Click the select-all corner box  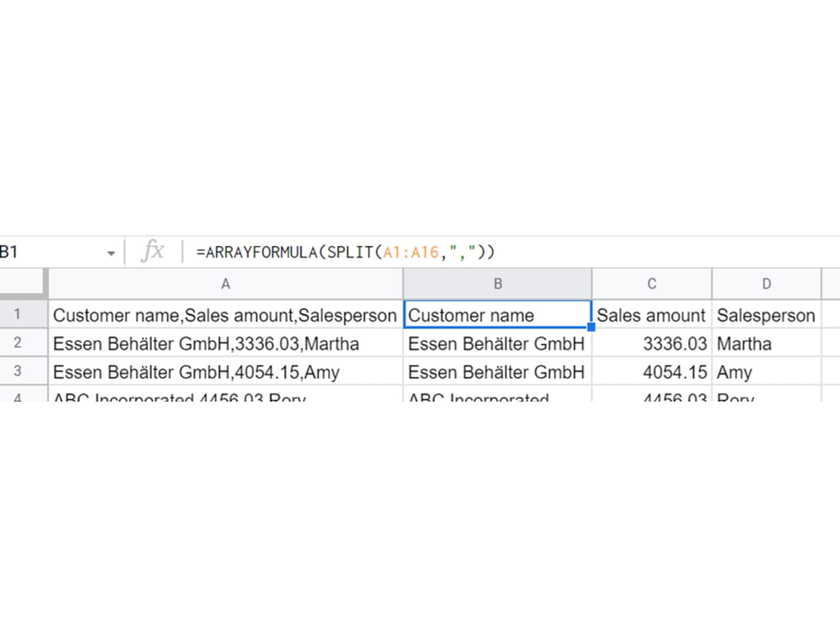click(23, 283)
